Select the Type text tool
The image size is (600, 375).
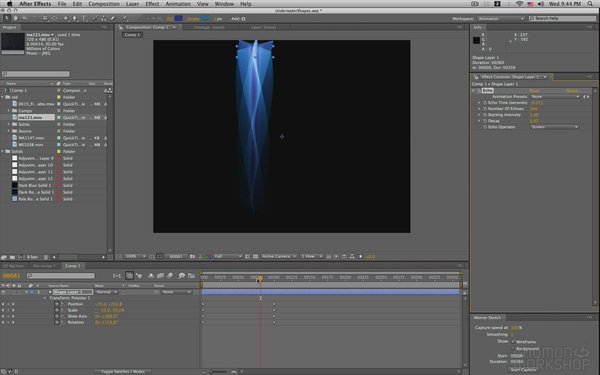point(84,18)
